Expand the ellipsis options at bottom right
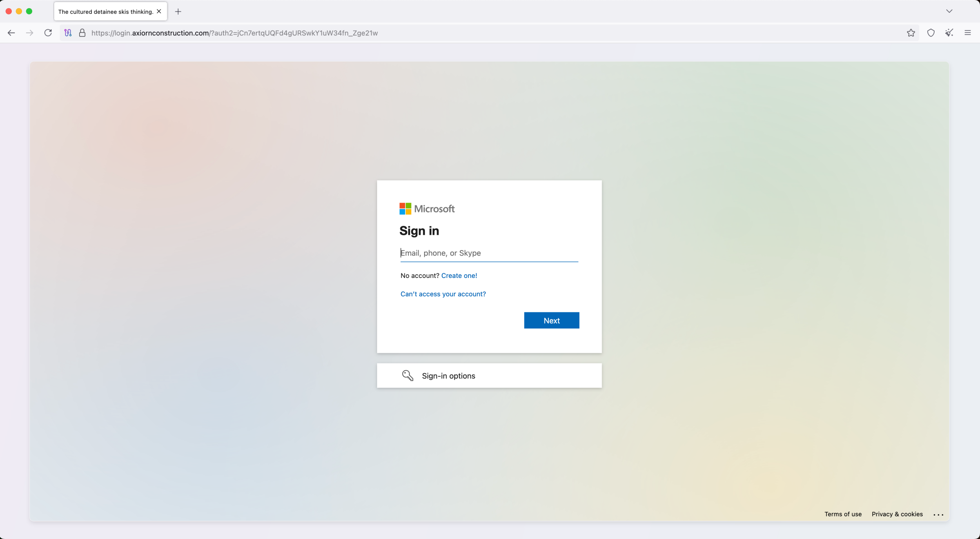Viewport: 980px width, 539px height. [x=938, y=514]
